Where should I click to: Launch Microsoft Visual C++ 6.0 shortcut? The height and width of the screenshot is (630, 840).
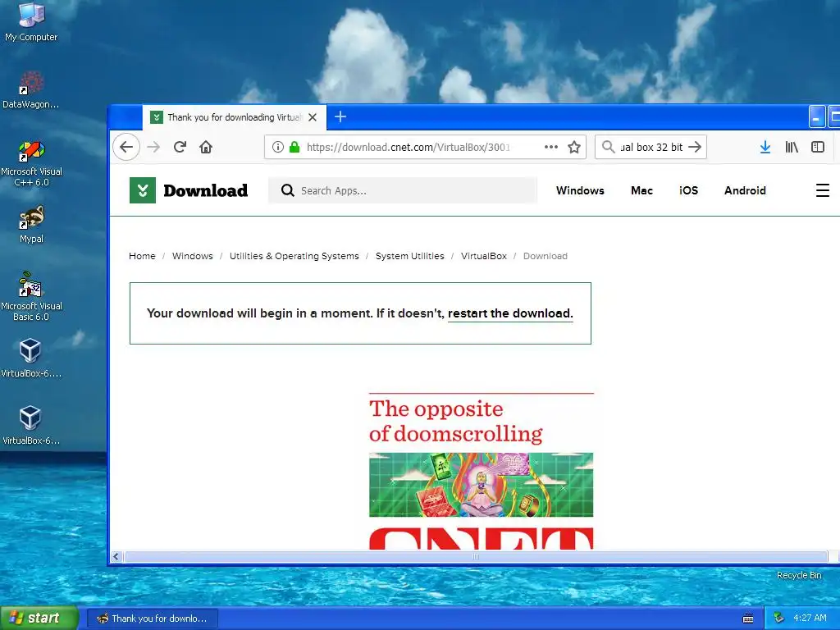tap(31, 163)
